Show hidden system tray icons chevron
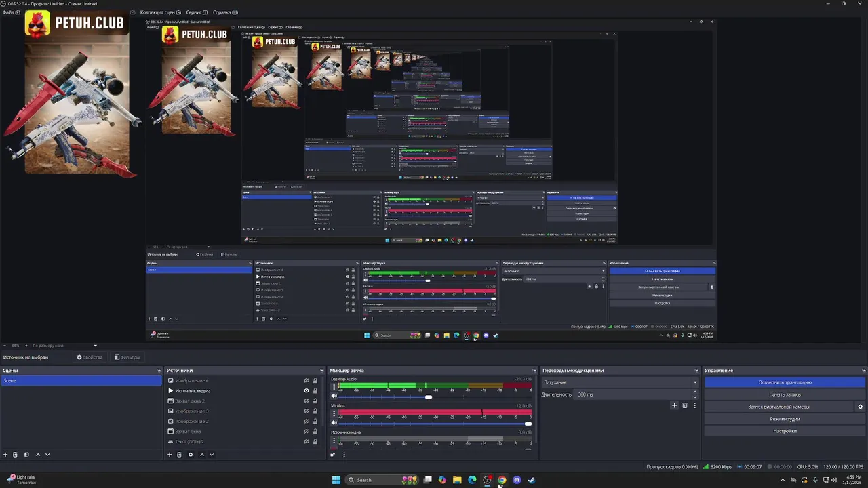 (x=783, y=480)
